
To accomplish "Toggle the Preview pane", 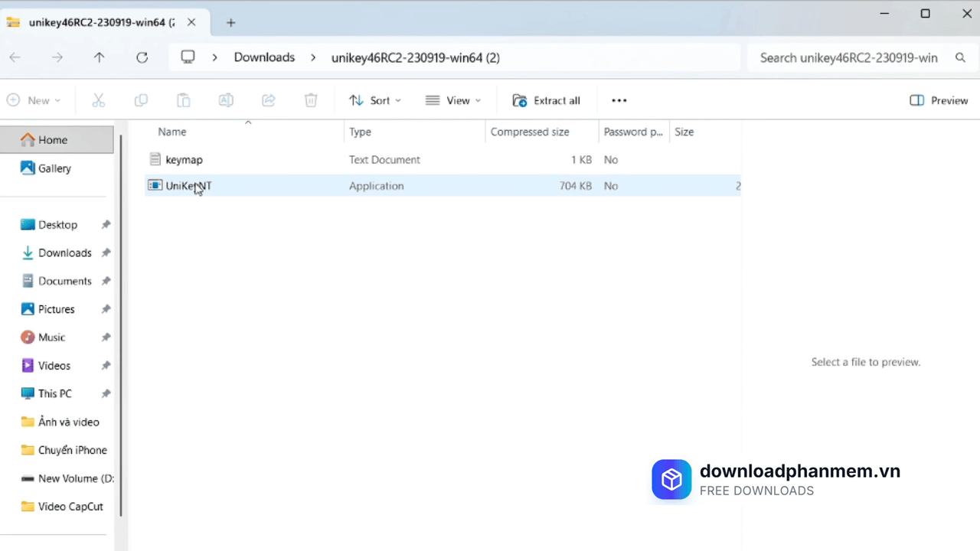I will (x=939, y=100).
